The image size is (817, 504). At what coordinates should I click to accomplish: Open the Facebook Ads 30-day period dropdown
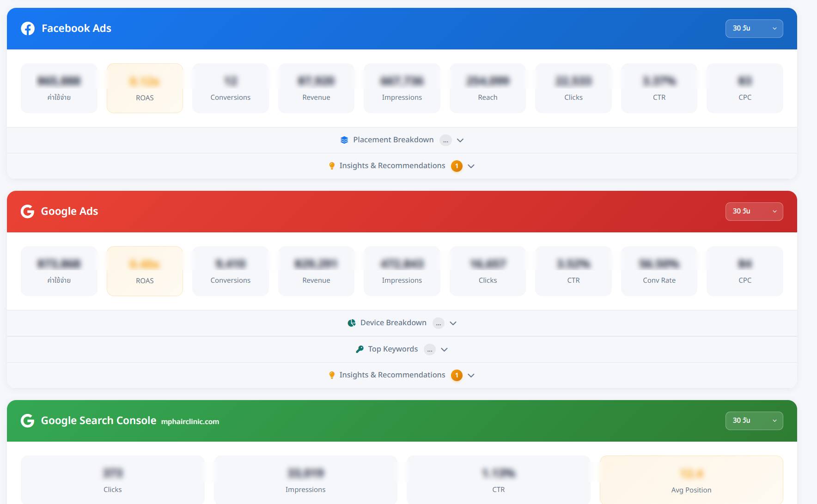coord(754,29)
